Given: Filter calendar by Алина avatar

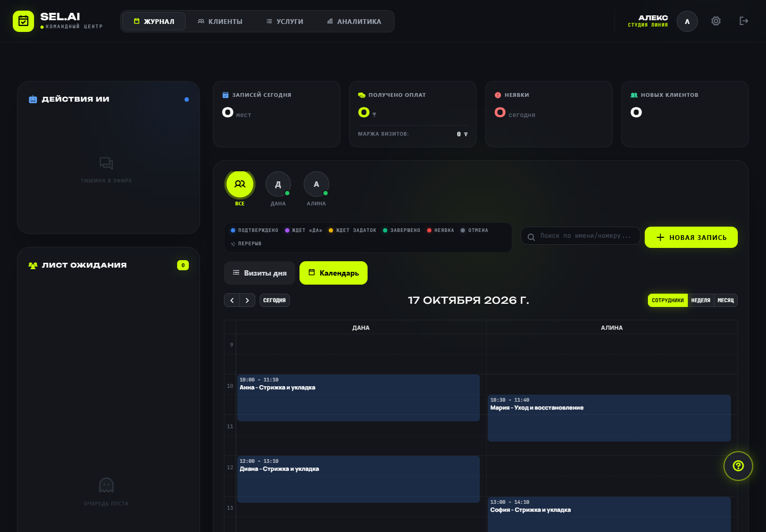Looking at the screenshot, I should coord(317,185).
